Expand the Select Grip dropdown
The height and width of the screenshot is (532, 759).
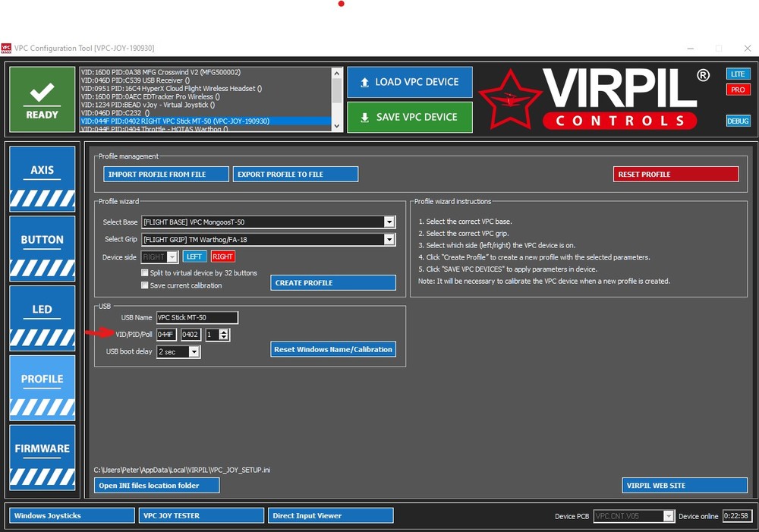(x=389, y=239)
